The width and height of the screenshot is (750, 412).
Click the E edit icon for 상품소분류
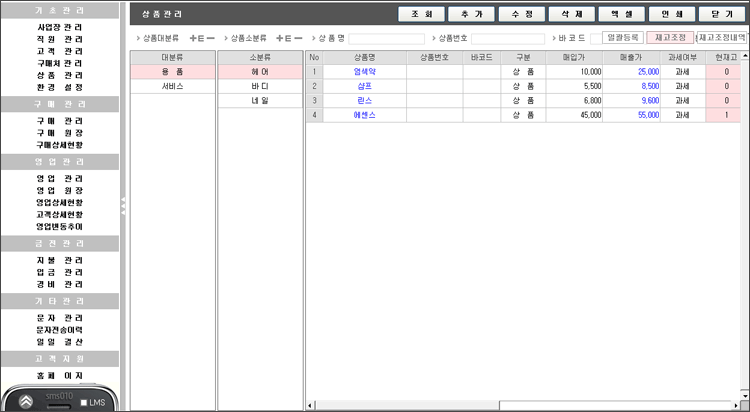[290, 38]
